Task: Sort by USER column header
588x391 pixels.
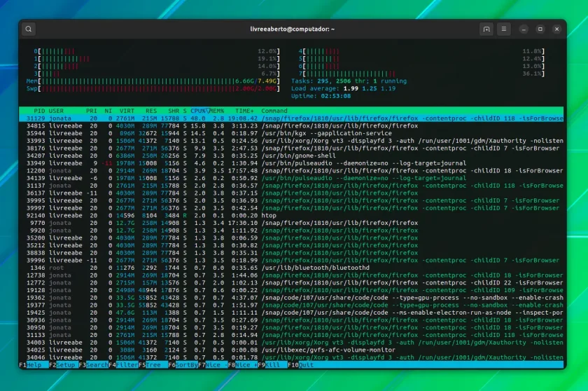Action: coord(56,111)
